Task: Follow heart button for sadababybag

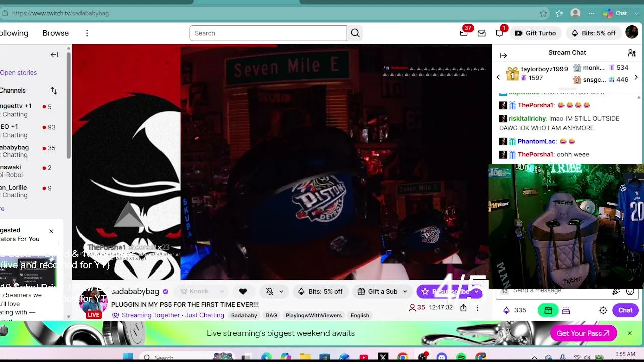Action: (243, 291)
